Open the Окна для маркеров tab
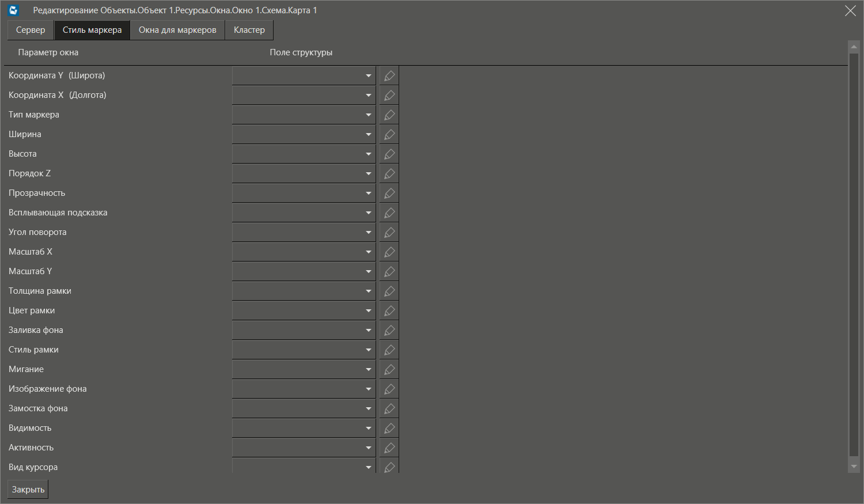Image resolution: width=864 pixels, height=504 pixels. coord(177,30)
